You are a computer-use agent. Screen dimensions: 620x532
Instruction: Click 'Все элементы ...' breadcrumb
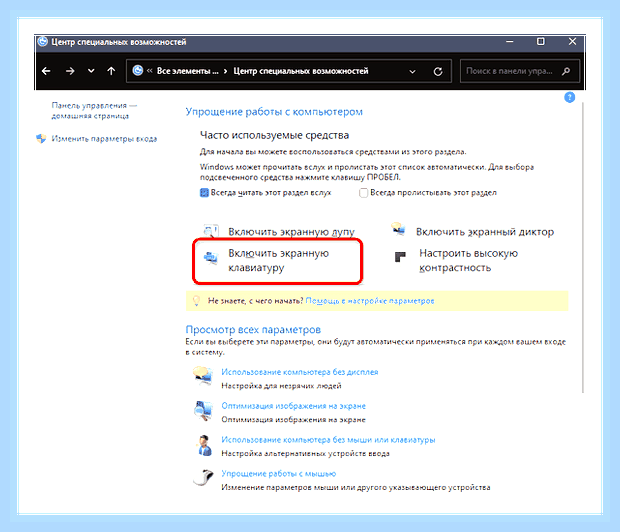pyautogui.click(x=187, y=71)
